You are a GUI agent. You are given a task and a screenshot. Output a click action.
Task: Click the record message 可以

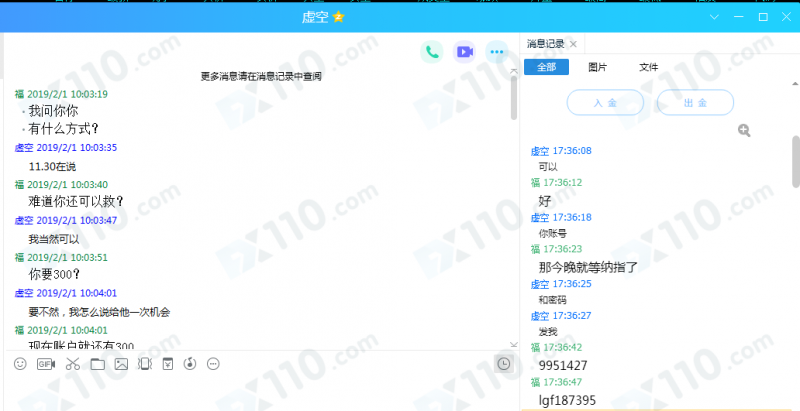(x=548, y=167)
